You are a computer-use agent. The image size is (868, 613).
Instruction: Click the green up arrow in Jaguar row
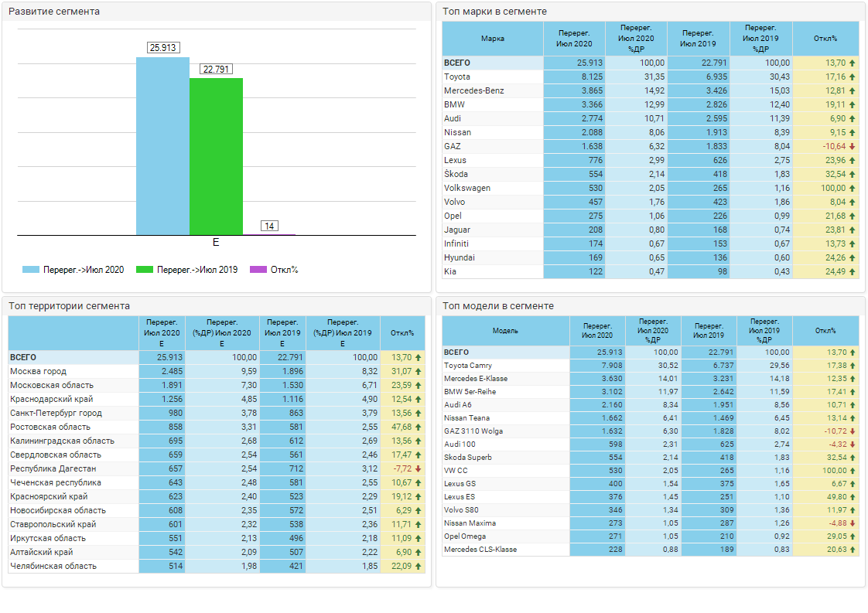pyautogui.click(x=852, y=230)
